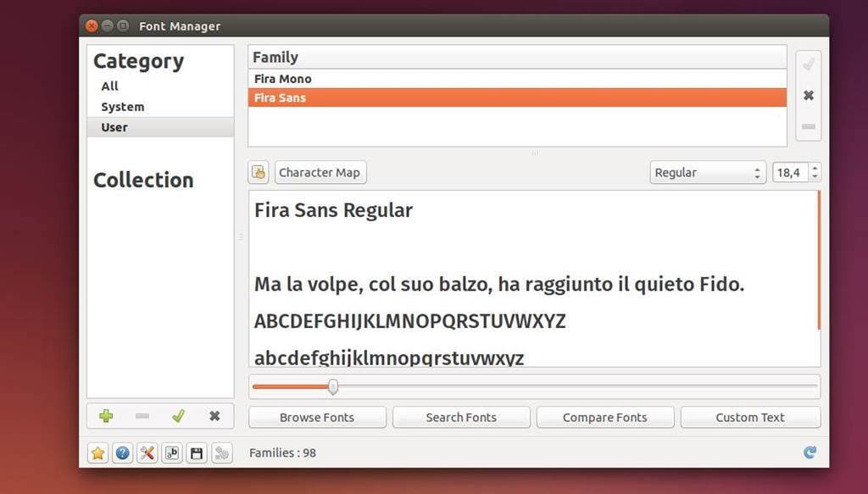Screen dimensions: 868x494
Task: Click the Custom Text button
Action: (750, 418)
